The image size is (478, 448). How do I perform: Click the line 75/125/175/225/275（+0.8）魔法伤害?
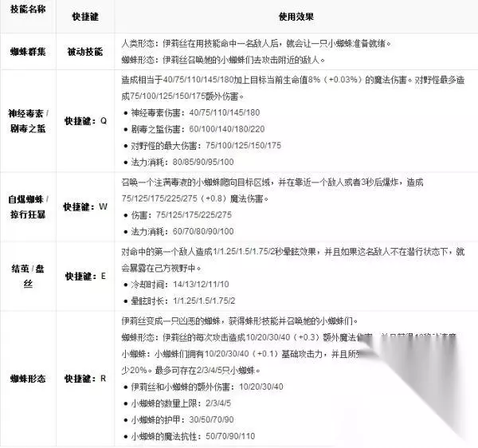tap(195, 198)
